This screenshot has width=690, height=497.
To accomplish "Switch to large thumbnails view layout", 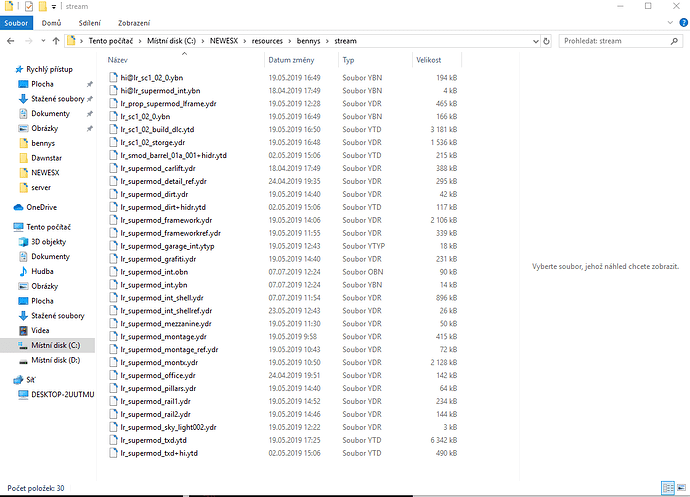I will (681, 488).
